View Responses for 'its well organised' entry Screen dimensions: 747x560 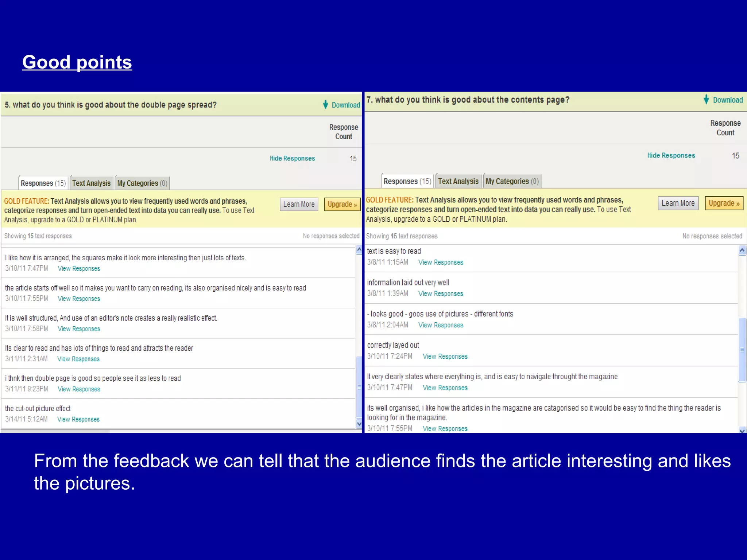(445, 429)
